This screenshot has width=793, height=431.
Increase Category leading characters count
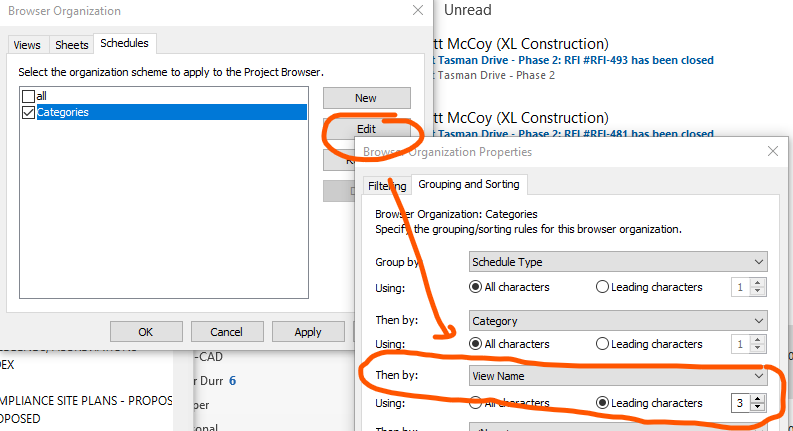[x=758, y=340]
